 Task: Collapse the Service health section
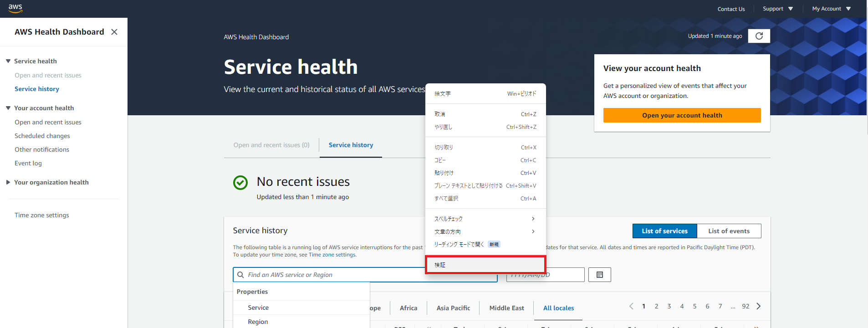click(x=8, y=61)
